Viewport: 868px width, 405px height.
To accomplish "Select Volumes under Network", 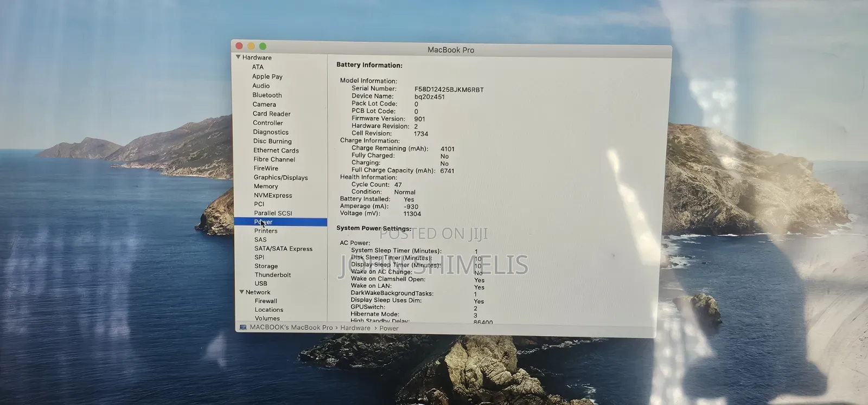I will [x=267, y=318].
